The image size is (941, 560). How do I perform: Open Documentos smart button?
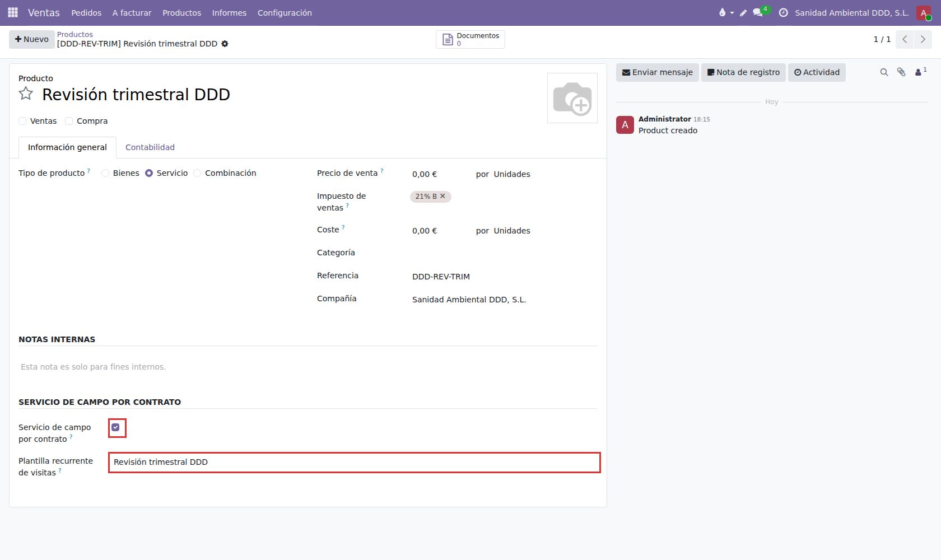pos(470,39)
